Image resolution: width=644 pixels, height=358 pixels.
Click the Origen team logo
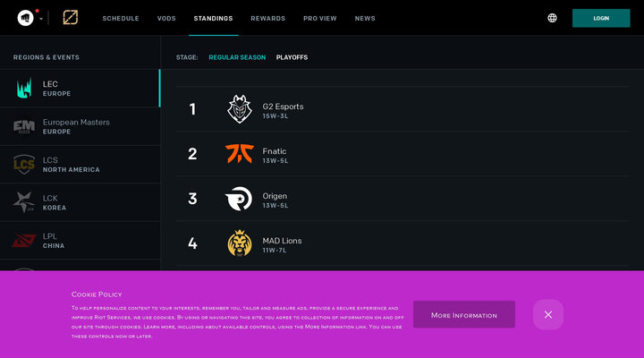coord(239,199)
